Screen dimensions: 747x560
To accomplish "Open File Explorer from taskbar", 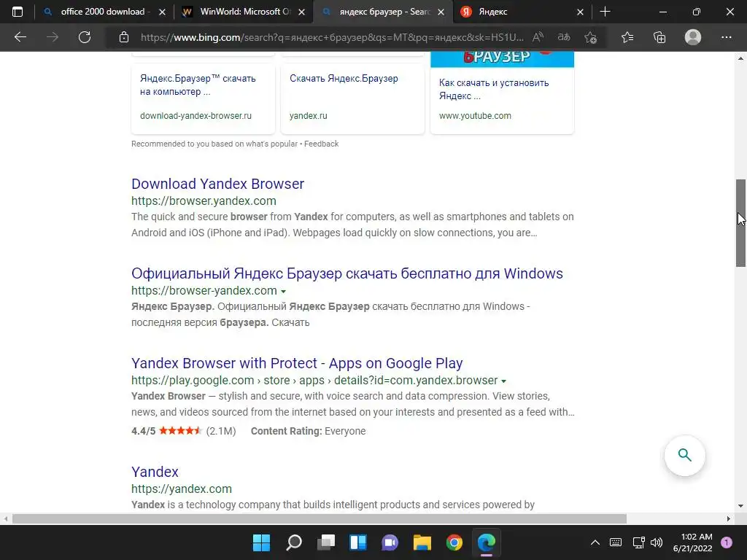I will tap(422, 542).
